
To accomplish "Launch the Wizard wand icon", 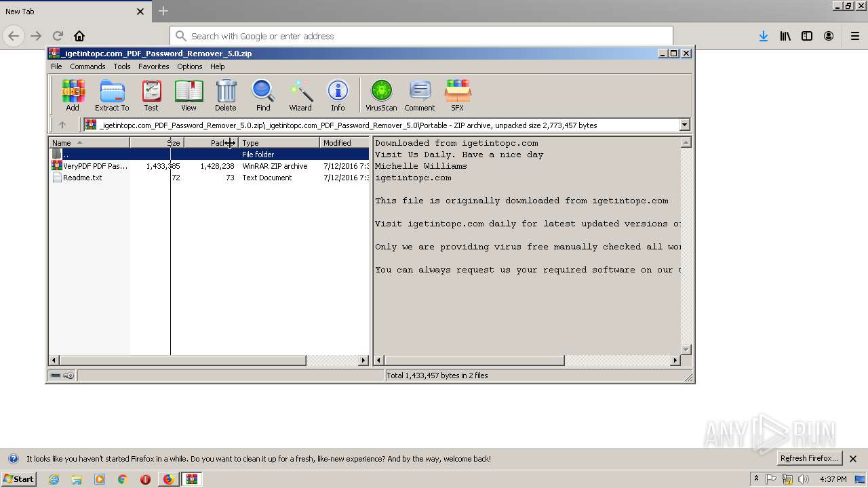I will (x=300, y=95).
